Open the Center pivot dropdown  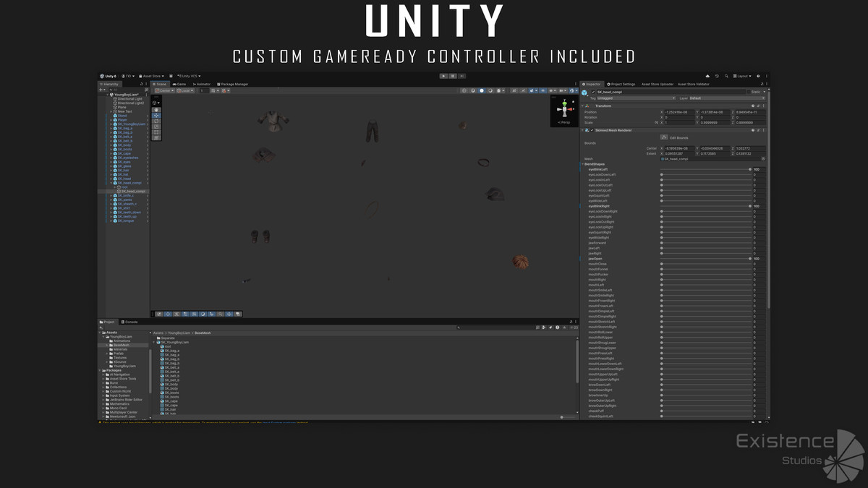coord(166,90)
